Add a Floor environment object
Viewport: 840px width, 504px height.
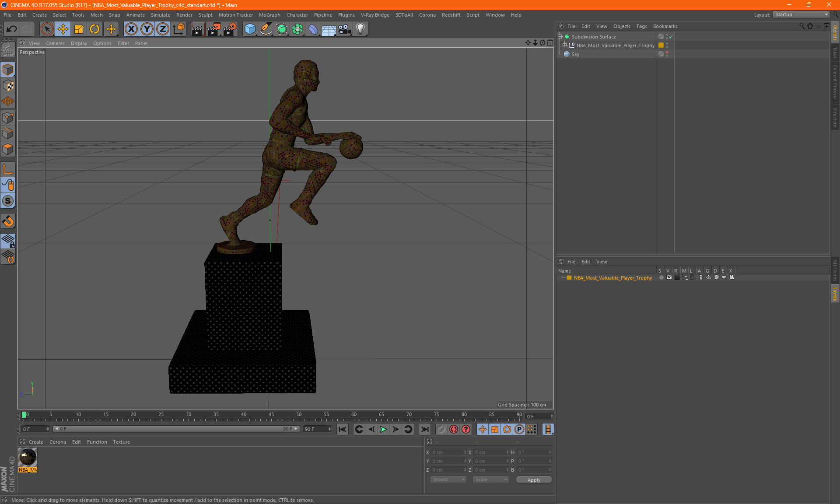(x=329, y=29)
